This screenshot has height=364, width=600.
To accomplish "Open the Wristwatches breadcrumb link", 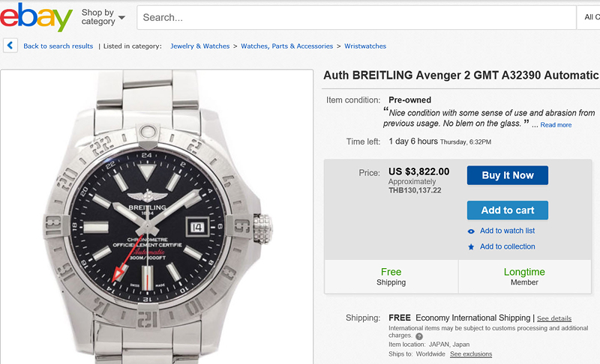I will 365,46.
